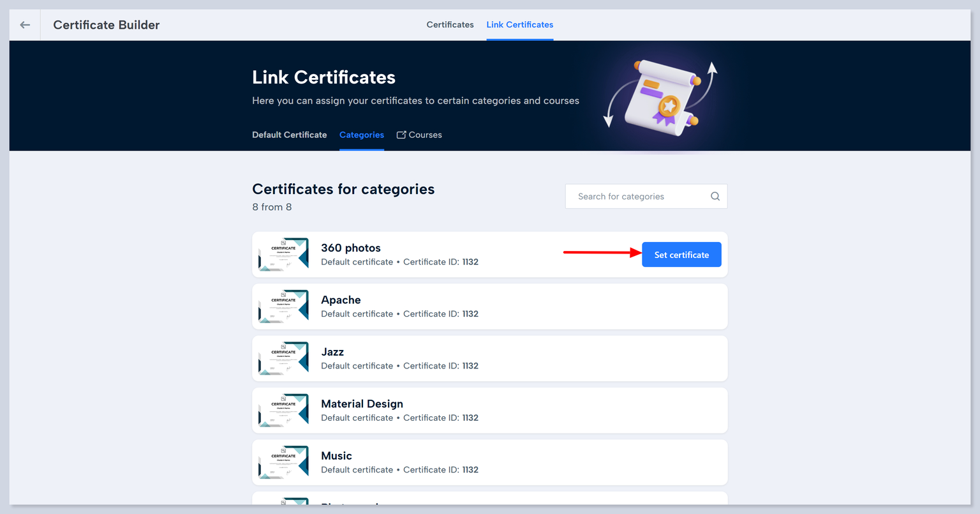Select the Music category title
The width and height of the screenshot is (980, 514).
[x=336, y=456]
